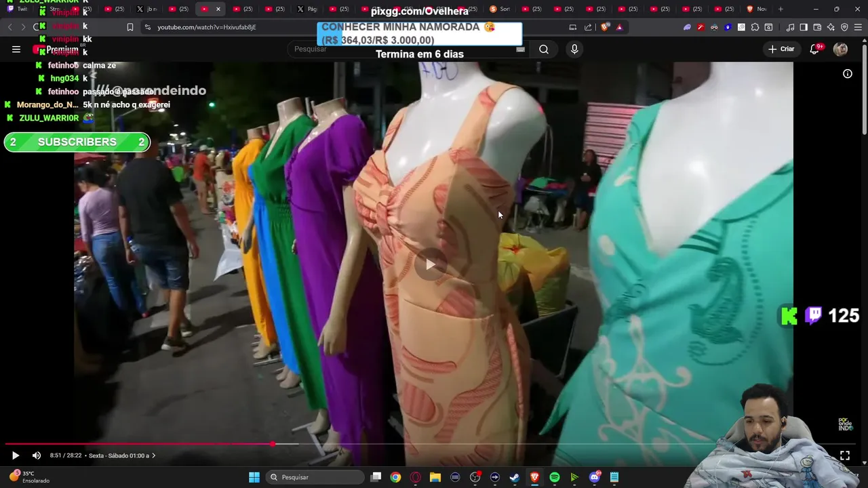Viewport: 868px width, 488px height.
Task: Open File Explorer from taskbar
Action: click(x=435, y=477)
